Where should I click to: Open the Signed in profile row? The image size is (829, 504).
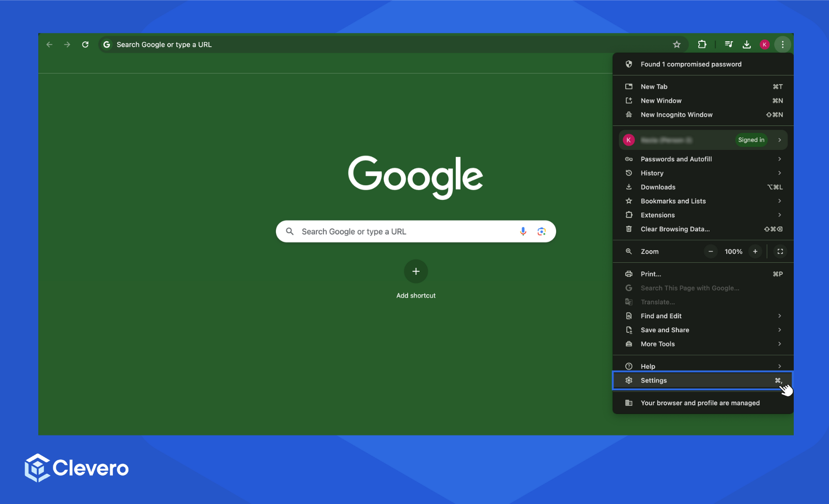pyautogui.click(x=703, y=140)
